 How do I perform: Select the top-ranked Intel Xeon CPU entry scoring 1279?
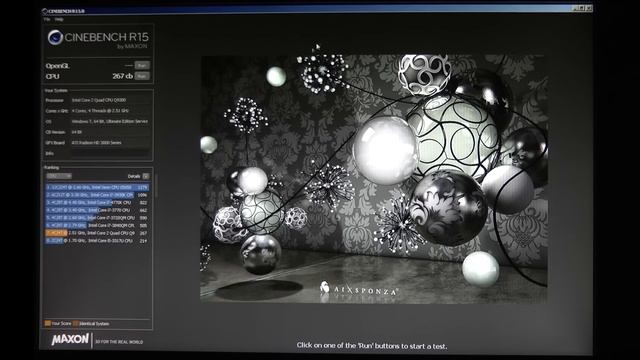(x=97, y=187)
